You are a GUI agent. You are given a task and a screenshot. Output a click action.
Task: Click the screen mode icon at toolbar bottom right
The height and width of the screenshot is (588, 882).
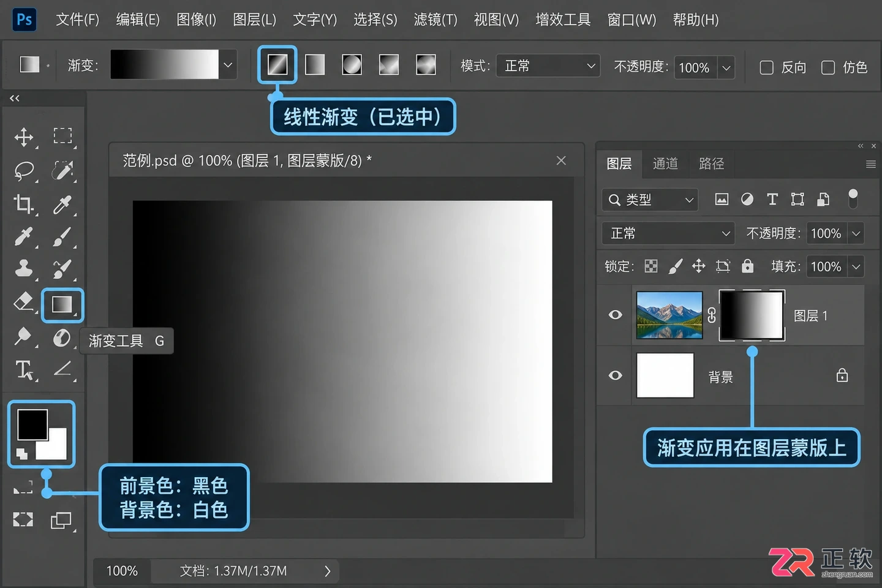(x=61, y=521)
